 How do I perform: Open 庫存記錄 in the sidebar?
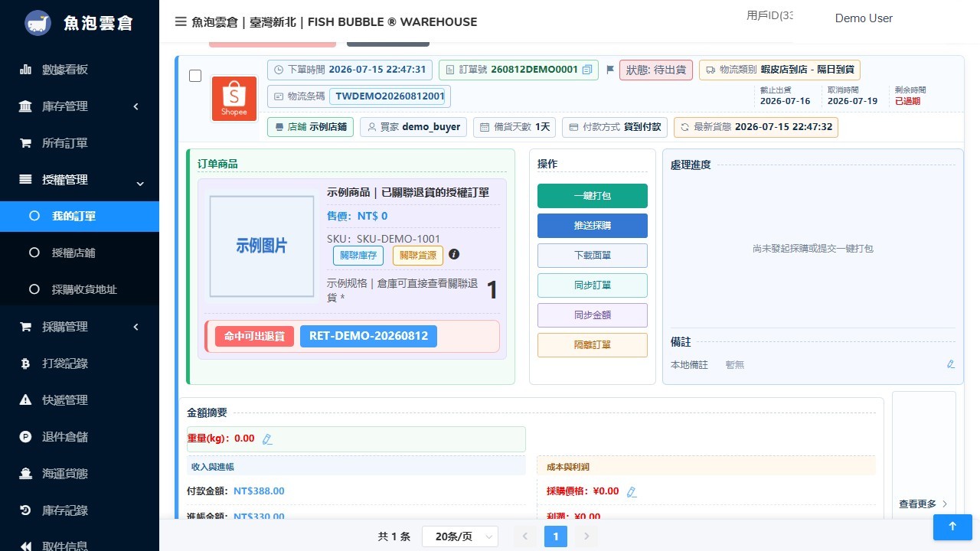click(x=80, y=510)
